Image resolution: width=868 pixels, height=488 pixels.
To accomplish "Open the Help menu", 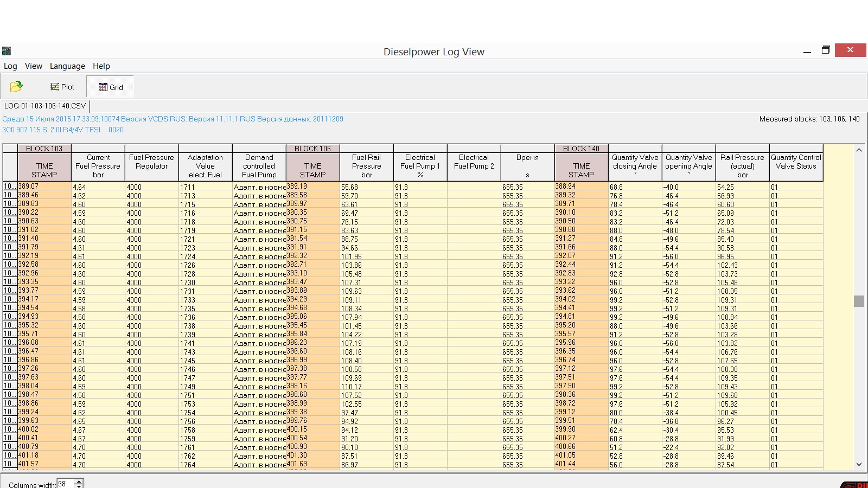I will tap(101, 66).
